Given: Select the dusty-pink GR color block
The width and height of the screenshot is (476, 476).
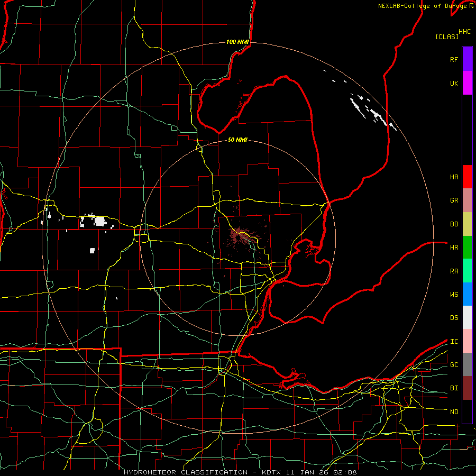Looking at the screenshot, I should coord(467,200).
